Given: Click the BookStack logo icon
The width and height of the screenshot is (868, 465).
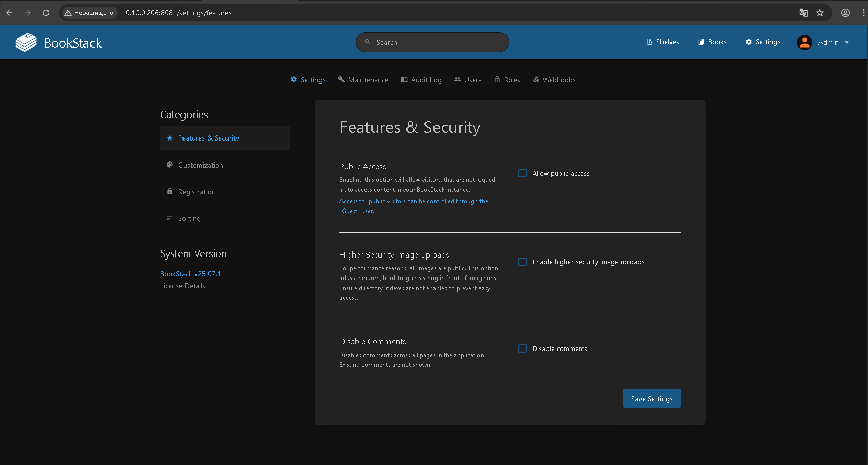Looking at the screenshot, I should tap(26, 42).
